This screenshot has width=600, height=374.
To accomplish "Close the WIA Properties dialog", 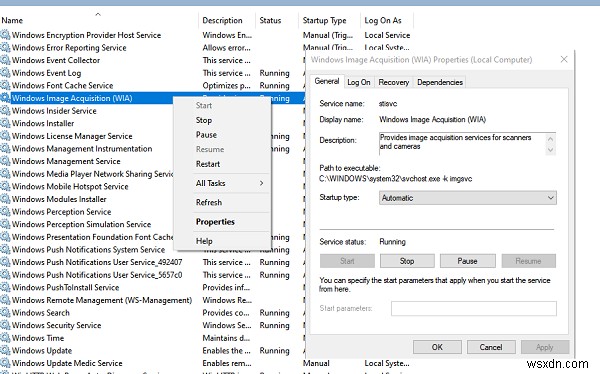I will (564, 59).
